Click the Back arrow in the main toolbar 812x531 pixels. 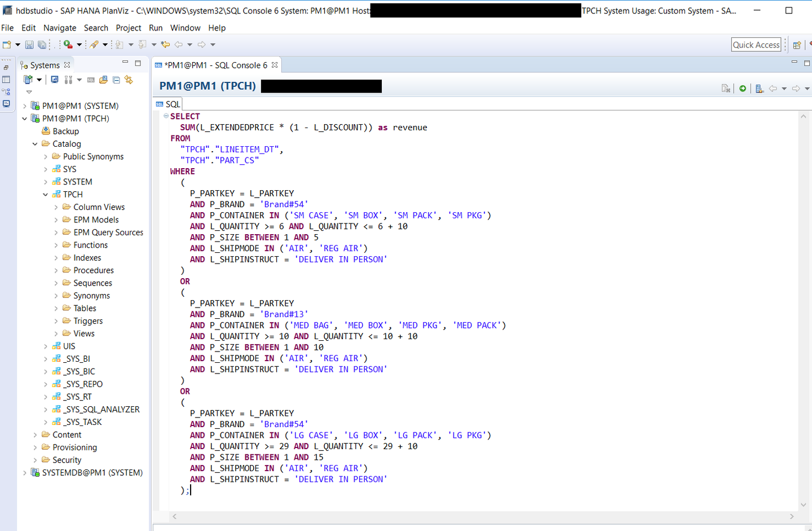coord(179,45)
